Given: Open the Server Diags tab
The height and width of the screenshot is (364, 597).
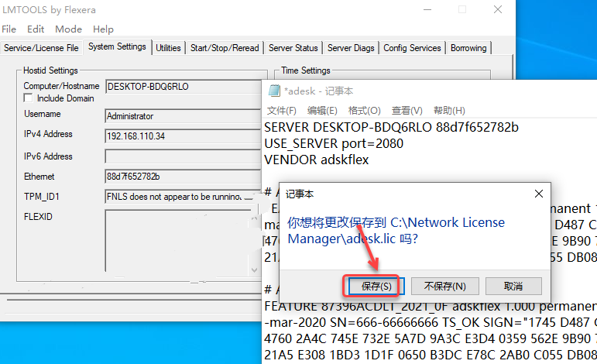Looking at the screenshot, I should 351,48.
